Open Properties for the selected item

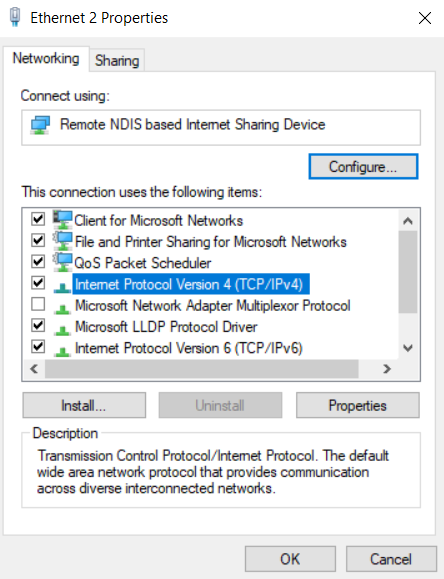358,405
